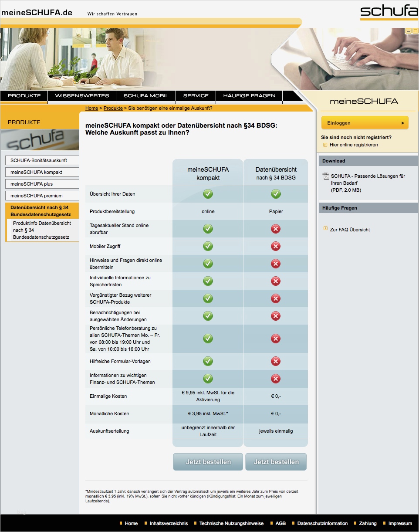This screenshot has height=532, width=419.
Task: Select meineSCHUFA premium in the sidebar
Action: pos(42,196)
